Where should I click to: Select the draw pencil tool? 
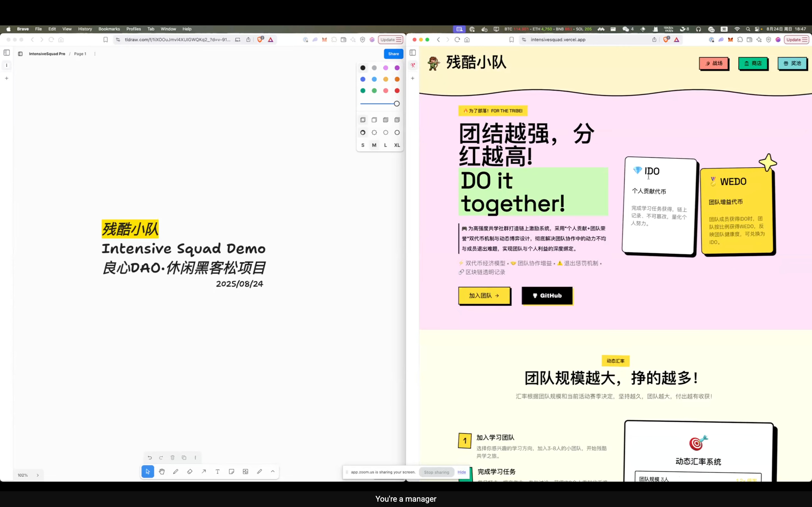[175, 472]
